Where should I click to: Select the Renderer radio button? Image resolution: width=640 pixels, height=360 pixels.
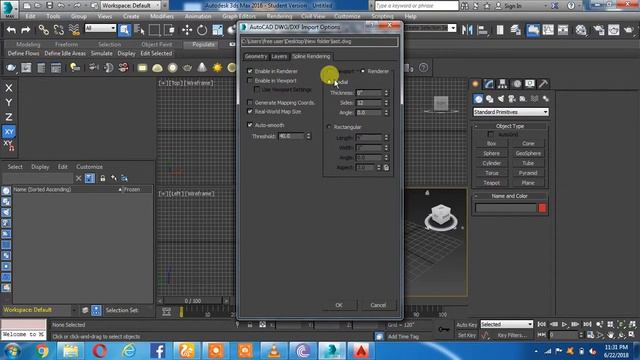[362, 71]
